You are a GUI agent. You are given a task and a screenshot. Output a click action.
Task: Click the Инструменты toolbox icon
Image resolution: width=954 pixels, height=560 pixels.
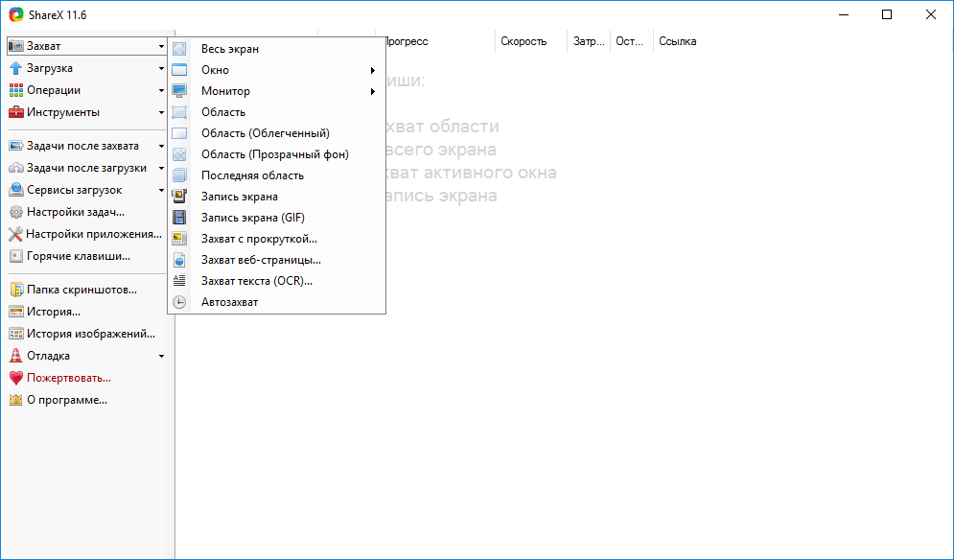click(16, 112)
